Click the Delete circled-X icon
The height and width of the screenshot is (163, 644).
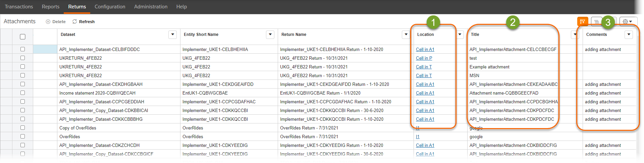click(x=48, y=21)
